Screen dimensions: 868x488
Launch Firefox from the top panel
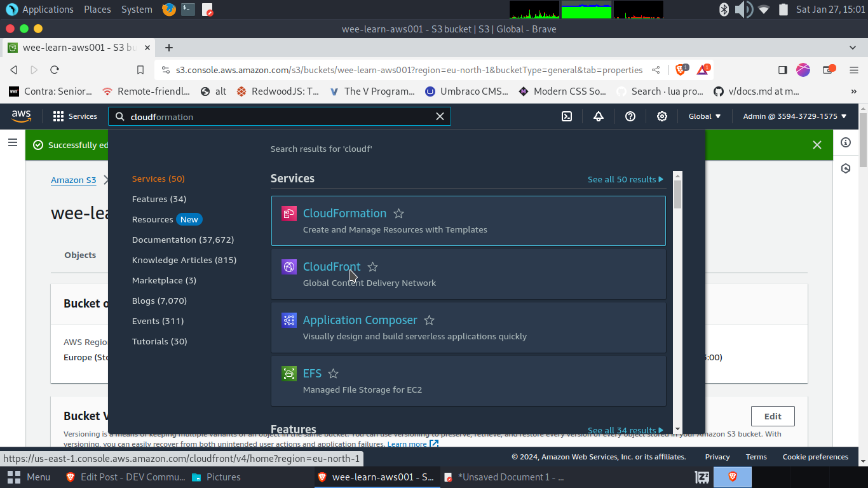click(x=168, y=9)
